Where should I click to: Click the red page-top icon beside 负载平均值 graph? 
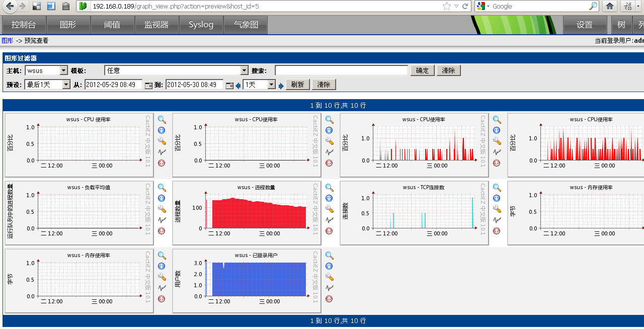click(162, 231)
